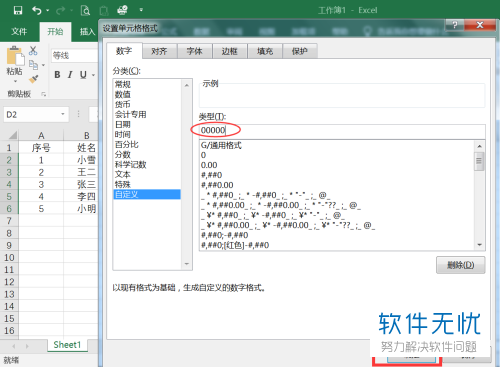
Task: Click the Redo icon
Action: click(60, 10)
